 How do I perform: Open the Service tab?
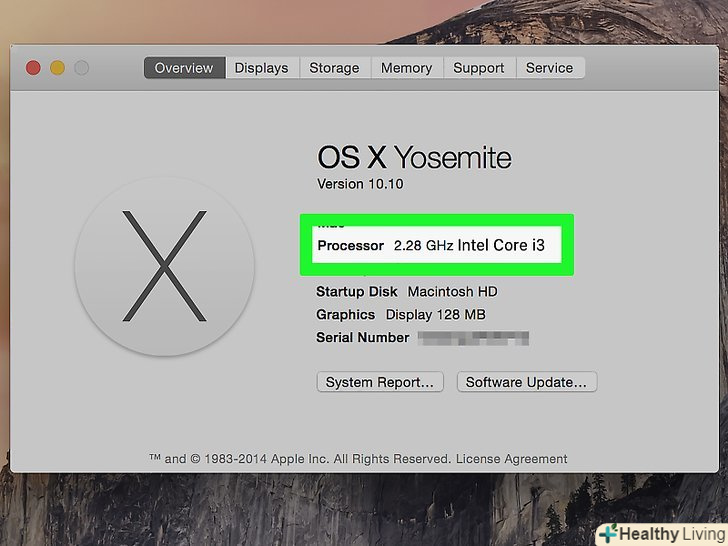click(x=550, y=68)
